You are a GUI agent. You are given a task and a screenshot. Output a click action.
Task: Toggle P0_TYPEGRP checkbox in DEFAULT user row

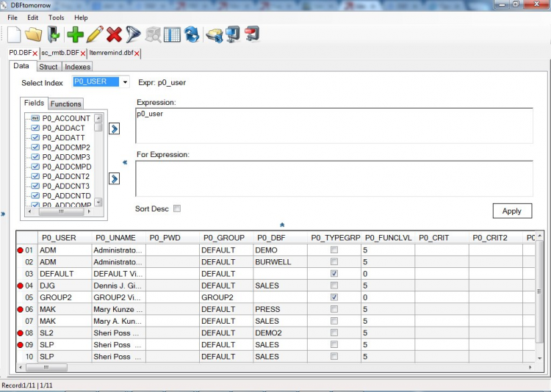coord(334,274)
